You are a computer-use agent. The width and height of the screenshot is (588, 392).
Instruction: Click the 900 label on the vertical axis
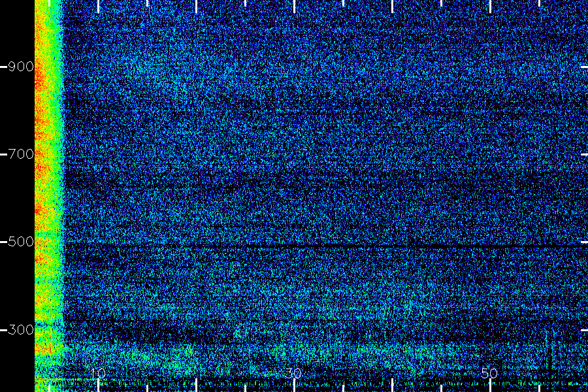21,67
